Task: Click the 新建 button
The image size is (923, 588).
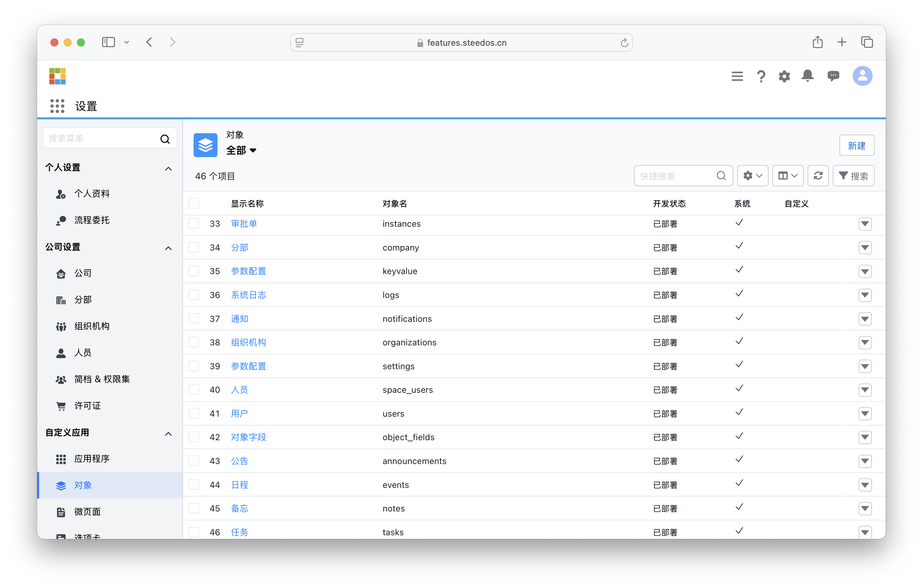Action: (857, 145)
